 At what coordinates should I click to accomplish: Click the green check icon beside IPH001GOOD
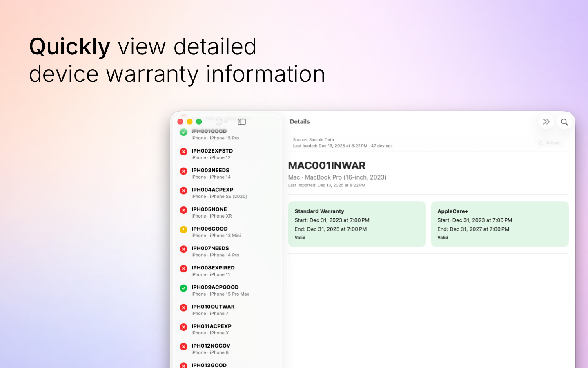(x=183, y=132)
